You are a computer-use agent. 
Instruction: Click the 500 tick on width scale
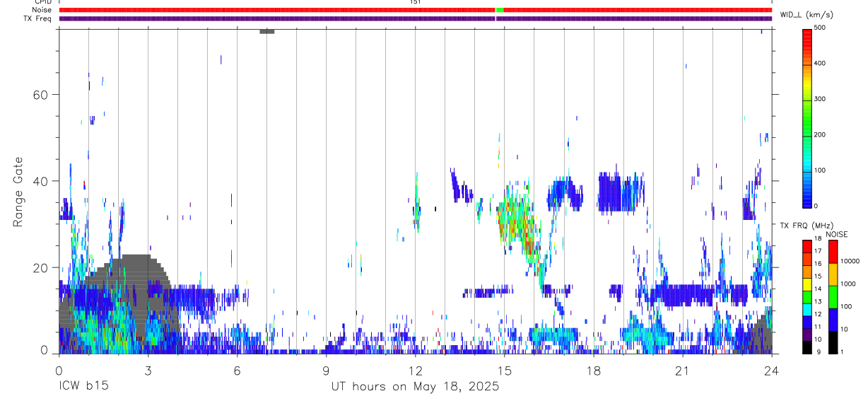click(820, 28)
